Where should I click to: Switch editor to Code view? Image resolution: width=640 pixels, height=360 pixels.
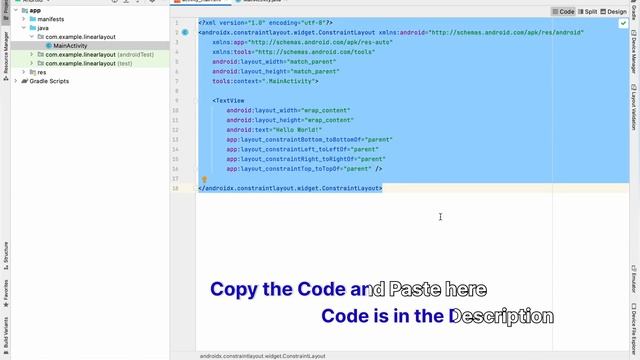click(x=563, y=11)
